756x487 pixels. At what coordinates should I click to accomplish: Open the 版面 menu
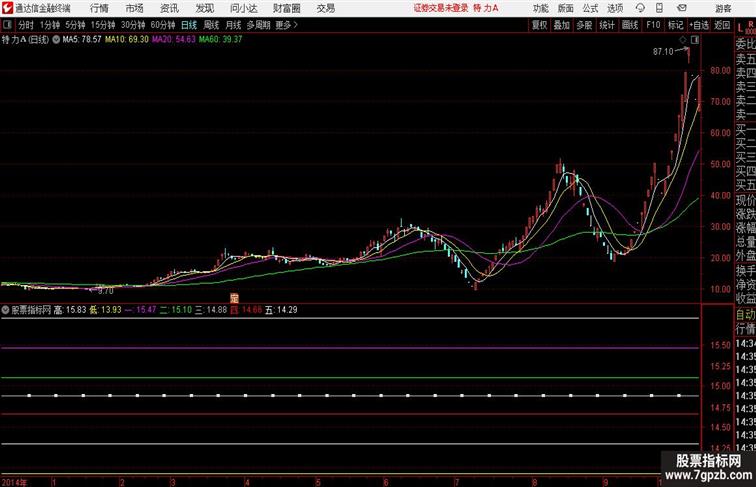click(x=565, y=8)
